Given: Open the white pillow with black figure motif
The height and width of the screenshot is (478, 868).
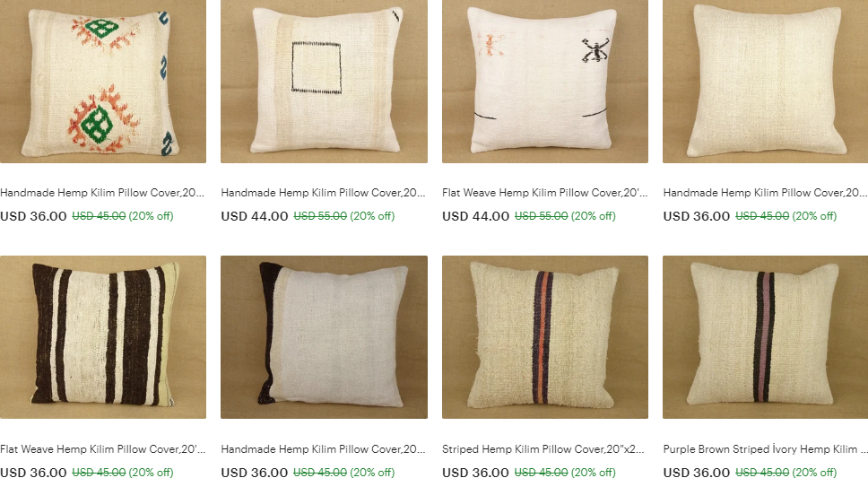Looking at the screenshot, I should coord(544,82).
